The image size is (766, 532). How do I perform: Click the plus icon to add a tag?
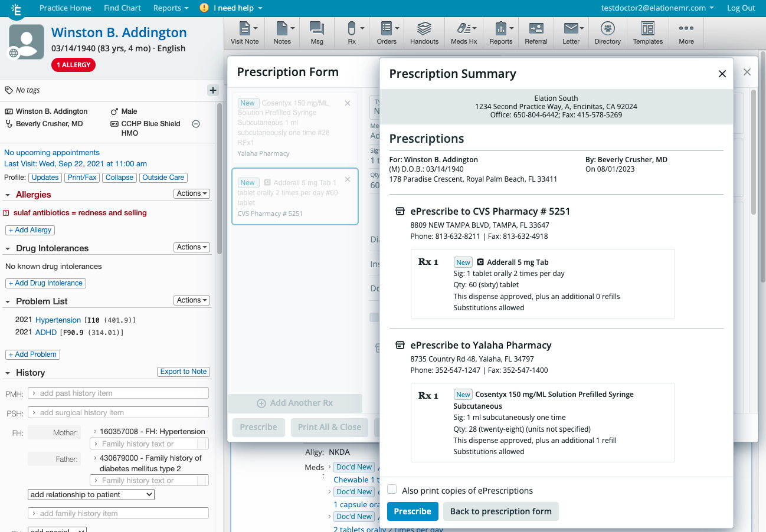pos(212,90)
